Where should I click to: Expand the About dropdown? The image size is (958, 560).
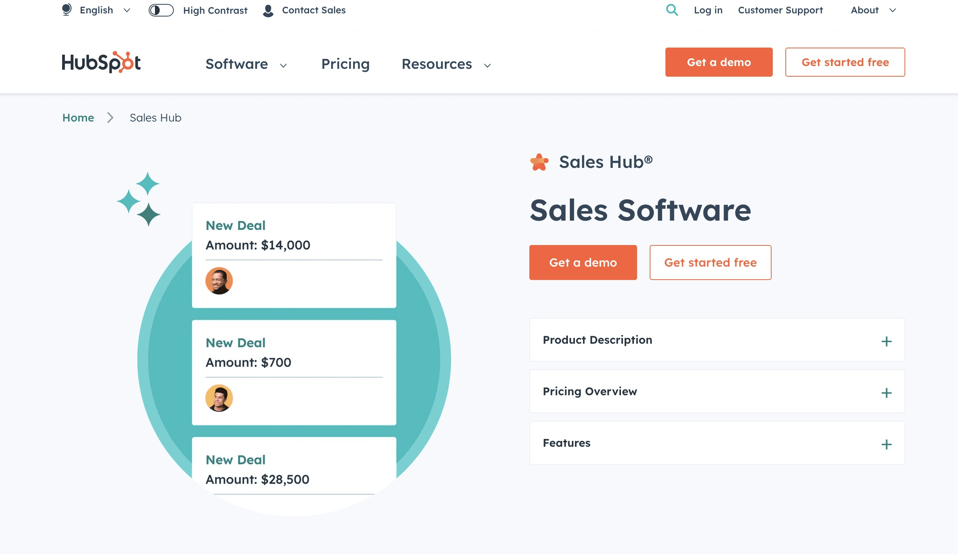873,10
